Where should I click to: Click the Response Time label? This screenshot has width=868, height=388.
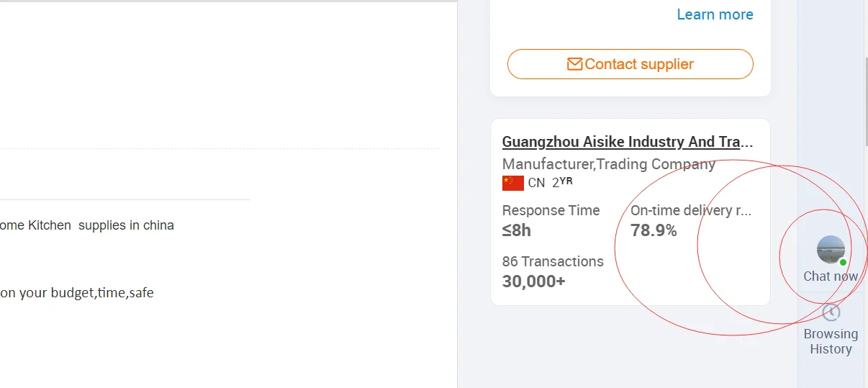coord(551,210)
